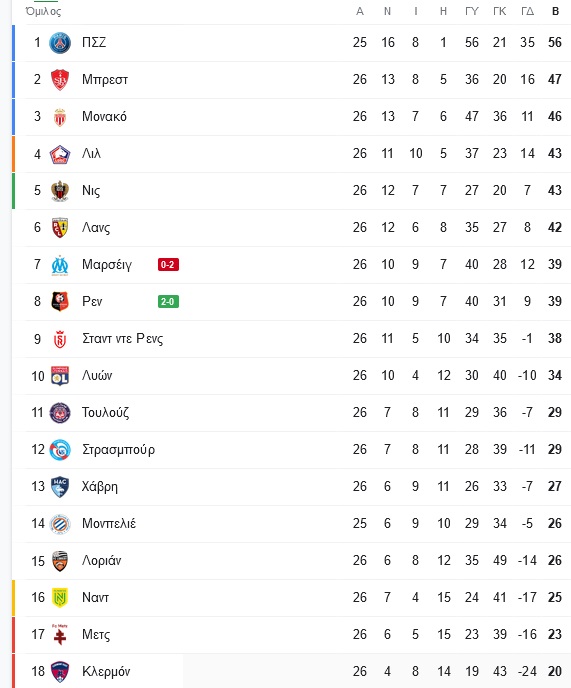571x688 pixels.
Task: Click the B points column header
Action: click(555, 11)
